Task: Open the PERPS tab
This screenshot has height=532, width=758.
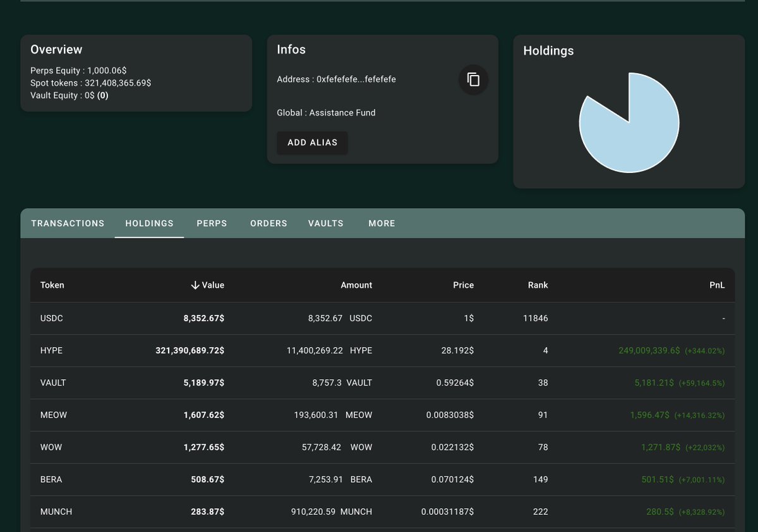Action: (212, 223)
